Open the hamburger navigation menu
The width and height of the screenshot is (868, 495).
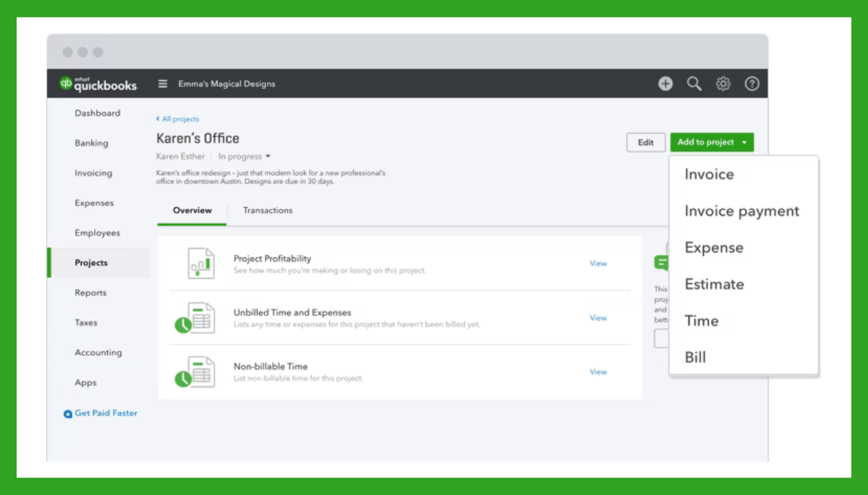(x=162, y=83)
